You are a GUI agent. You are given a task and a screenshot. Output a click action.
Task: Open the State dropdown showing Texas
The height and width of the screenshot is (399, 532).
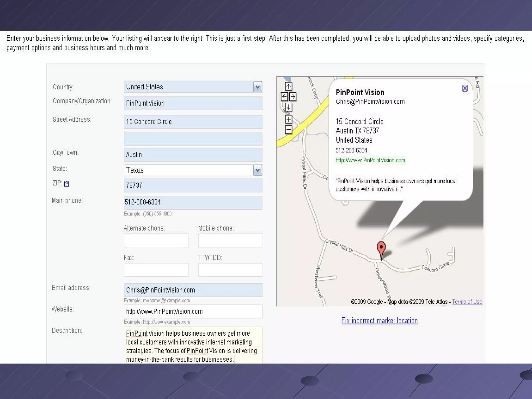pyautogui.click(x=257, y=170)
